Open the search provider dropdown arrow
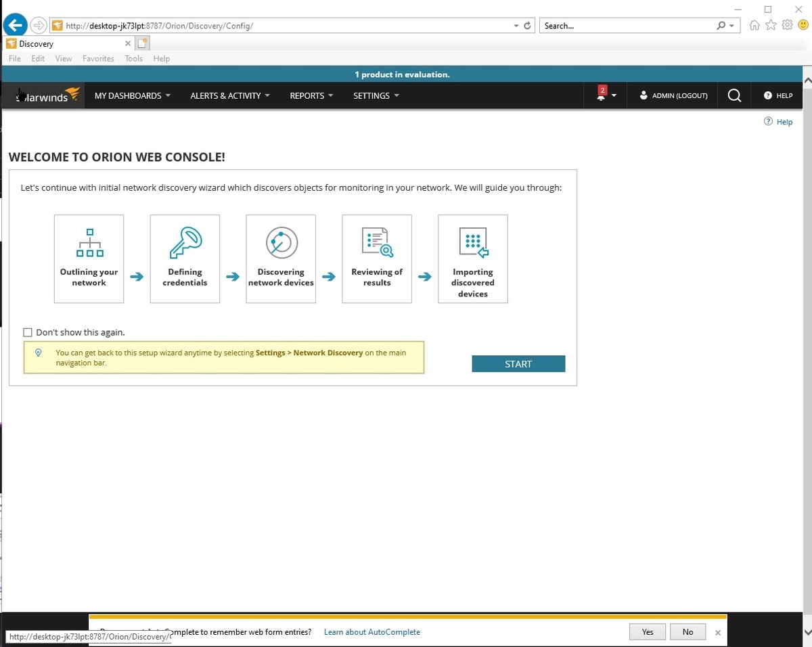The image size is (812, 647). [x=732, y=26]
